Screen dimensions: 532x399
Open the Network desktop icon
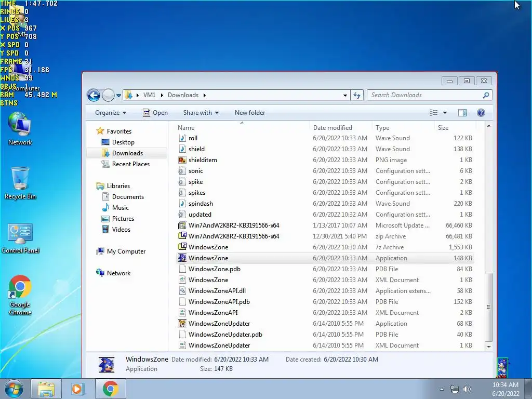pyautogui.click(x=20, y=129)
